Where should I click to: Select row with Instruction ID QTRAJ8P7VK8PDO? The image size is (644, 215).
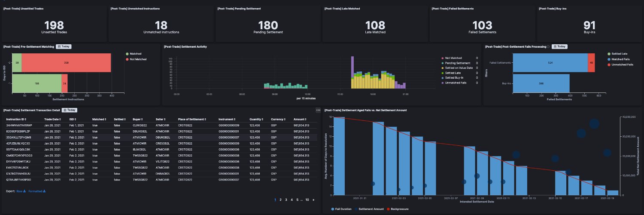coord(161,179)
